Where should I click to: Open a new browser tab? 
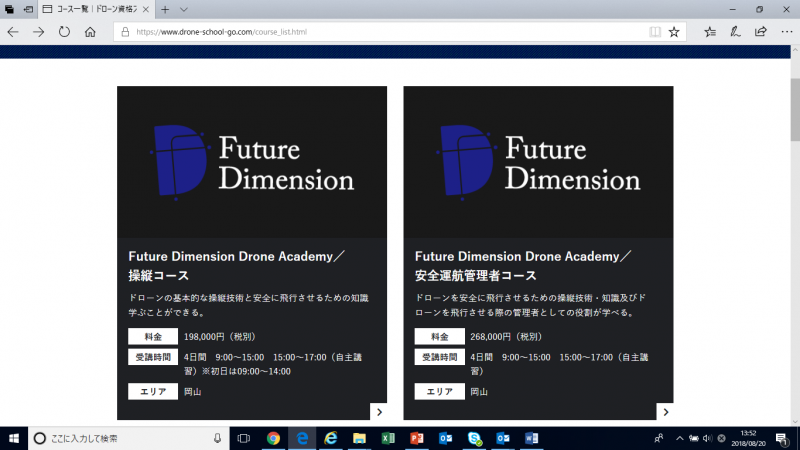pos(165,9)
